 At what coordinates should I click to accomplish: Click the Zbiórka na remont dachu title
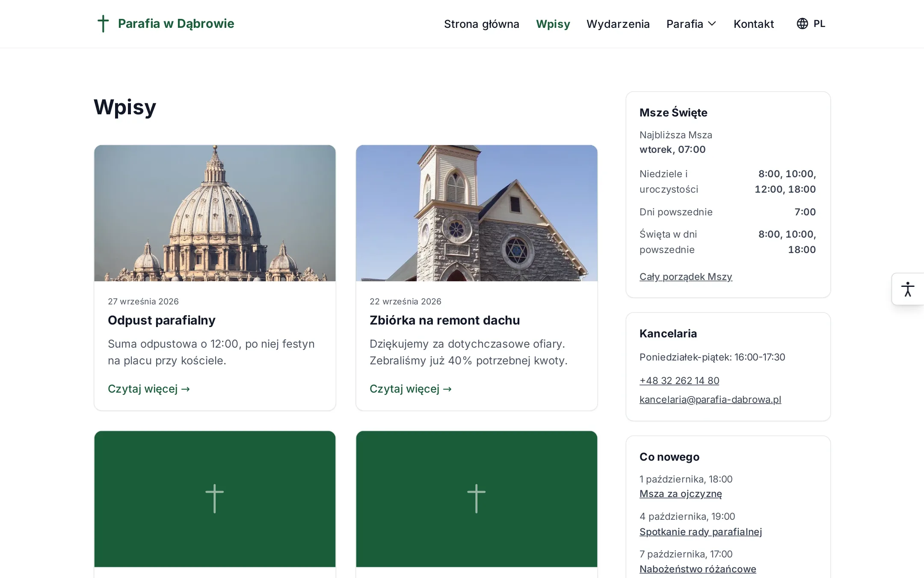coord(445,320)
